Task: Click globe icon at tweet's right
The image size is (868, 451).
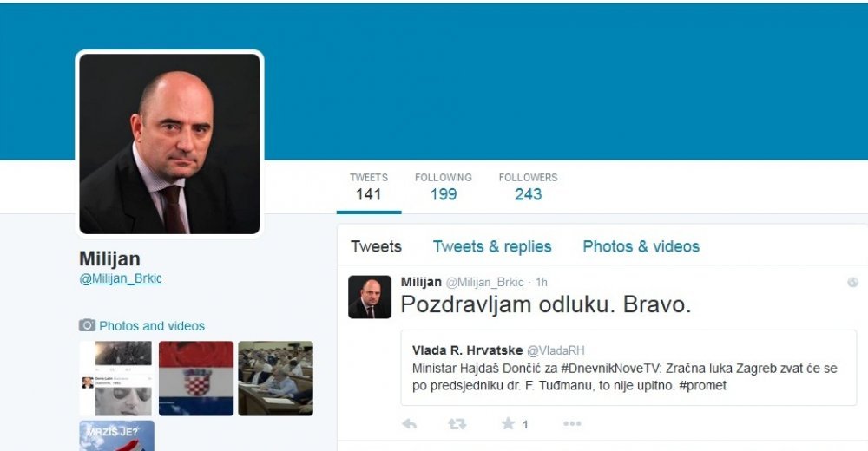Action: (x=852, y=282)
